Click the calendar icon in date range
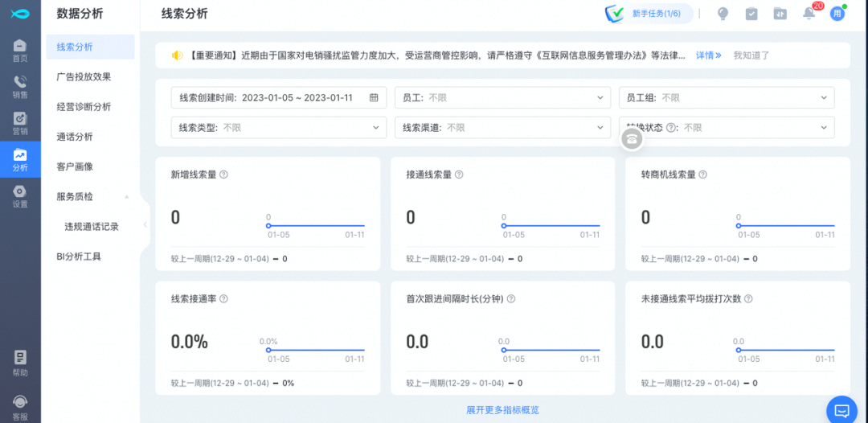The width and height of the screenshot is (868, 423). (x=374, y=97)
